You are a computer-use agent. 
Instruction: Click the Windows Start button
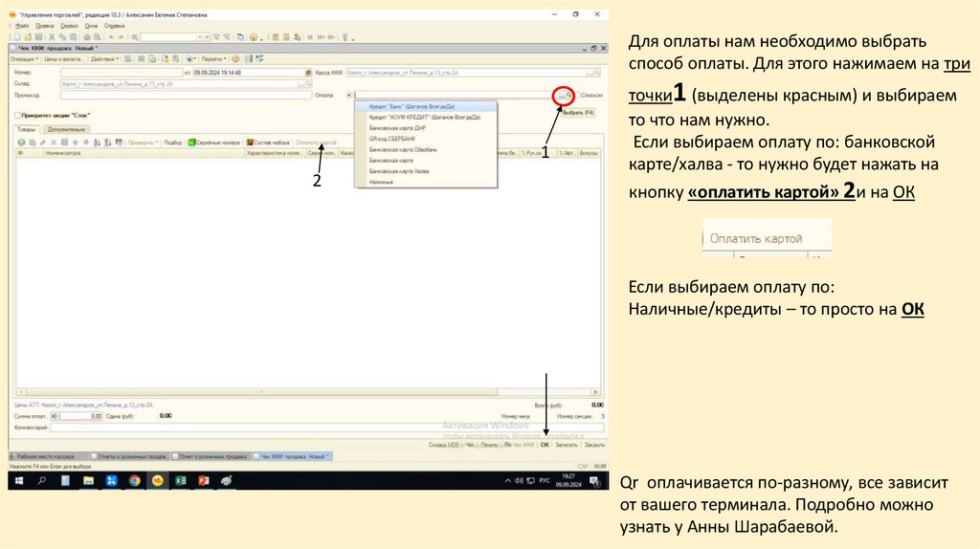18,480
